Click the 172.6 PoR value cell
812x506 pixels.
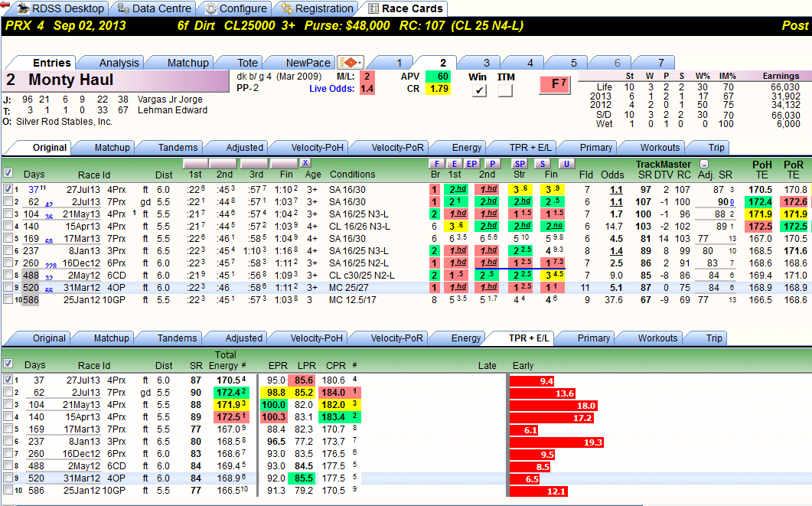pos(795,201)
